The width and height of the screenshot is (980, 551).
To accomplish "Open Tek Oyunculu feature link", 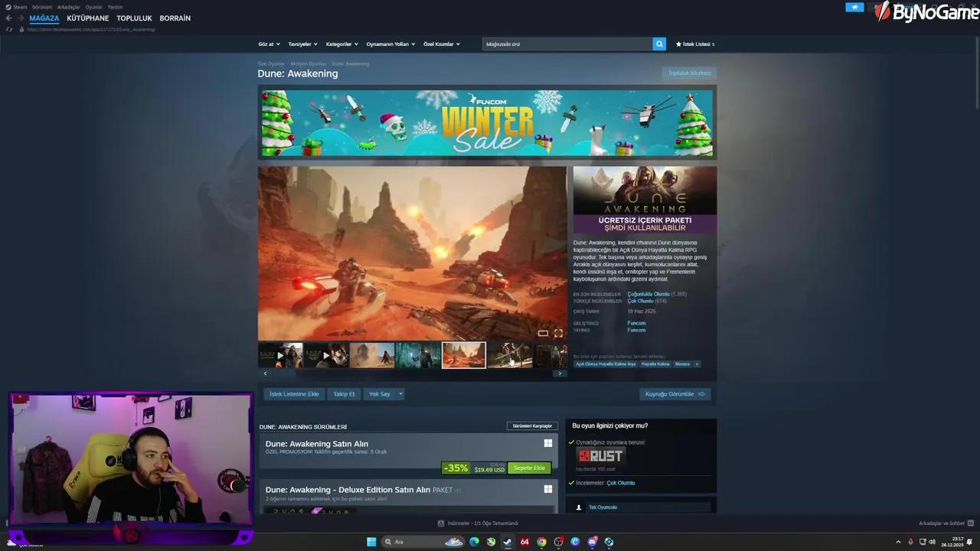I will (603, 507).
